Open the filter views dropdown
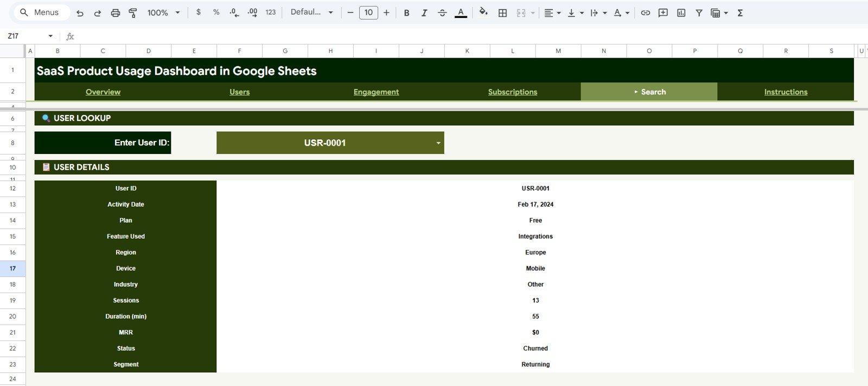The height and width of the screenshot is (386, 868). click(x=719, y=13)
